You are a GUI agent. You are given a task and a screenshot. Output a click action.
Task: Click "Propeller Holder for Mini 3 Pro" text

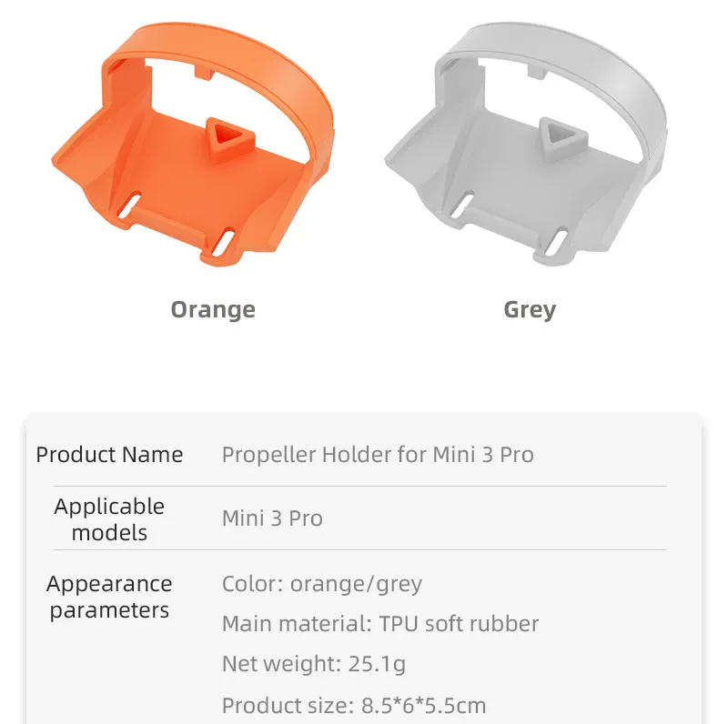click(378, 455)
